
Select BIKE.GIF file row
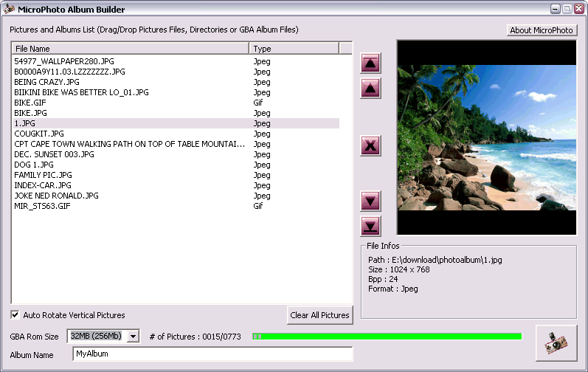[x=176, y=103]
